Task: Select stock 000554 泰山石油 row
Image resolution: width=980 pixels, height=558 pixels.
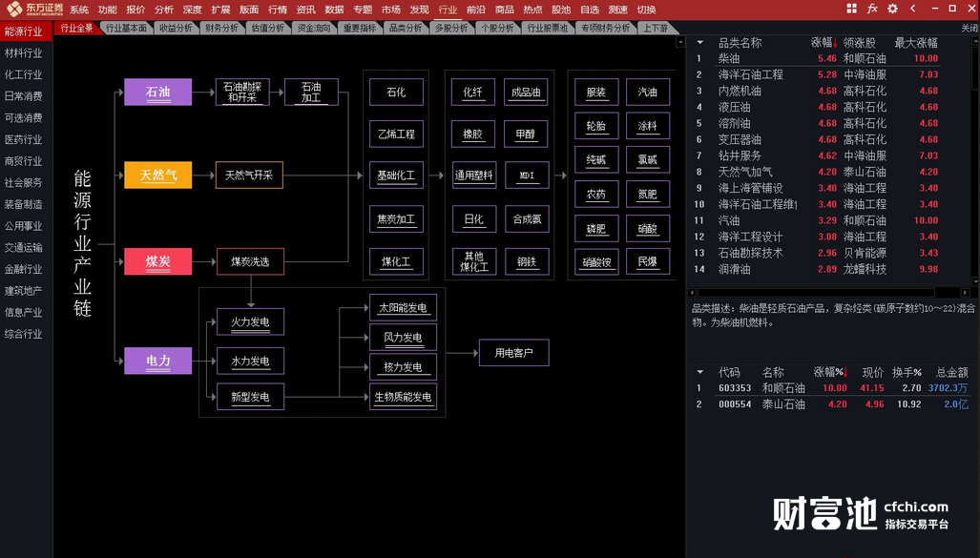Action: 831,404
